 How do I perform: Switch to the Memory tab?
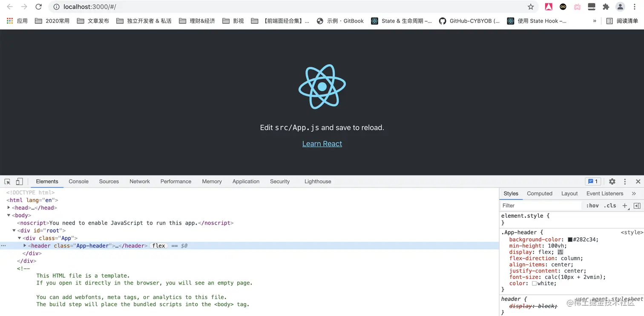click(212, 182)
